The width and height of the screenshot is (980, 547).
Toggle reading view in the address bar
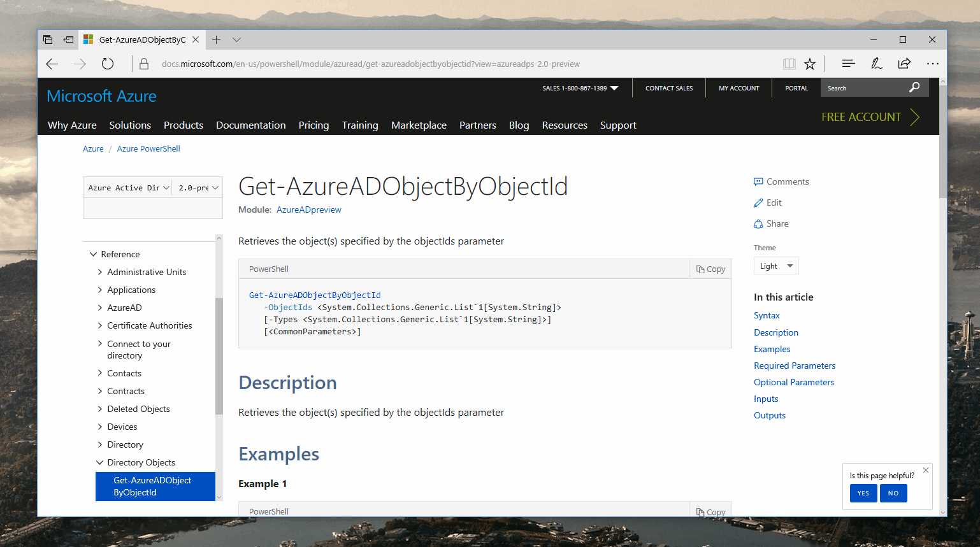(789, 64)
